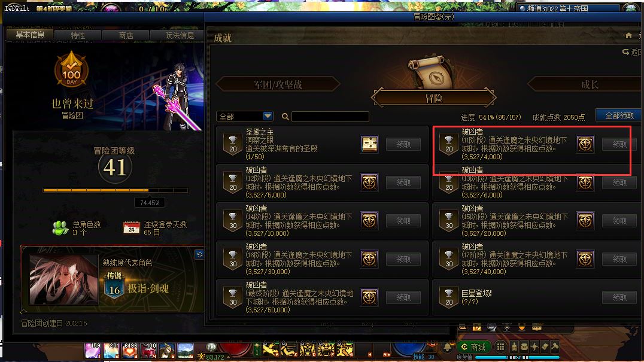Viewport: 644px width, 362px height.
Task: Select the 军团/攻坚战 achievement category
Action: click(278, 84)
